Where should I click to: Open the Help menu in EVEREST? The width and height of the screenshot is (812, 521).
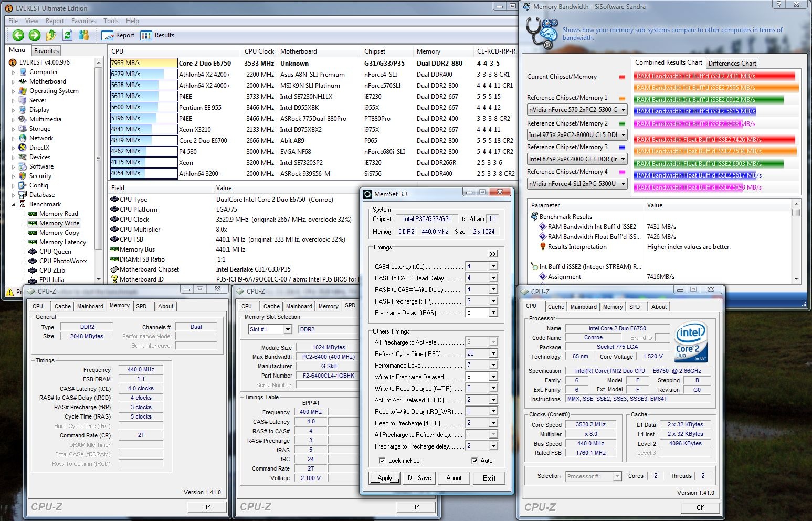(132, 21)
